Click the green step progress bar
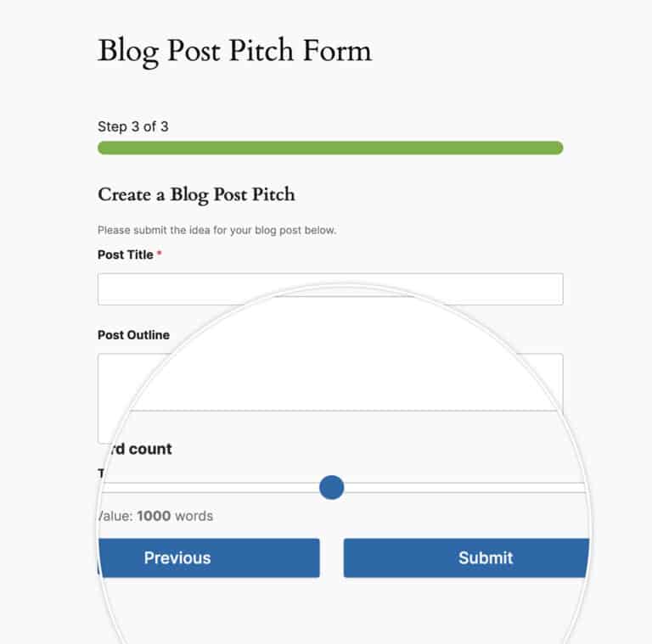The width and height of the screenshot is (652, 644). tap(330, 148)
